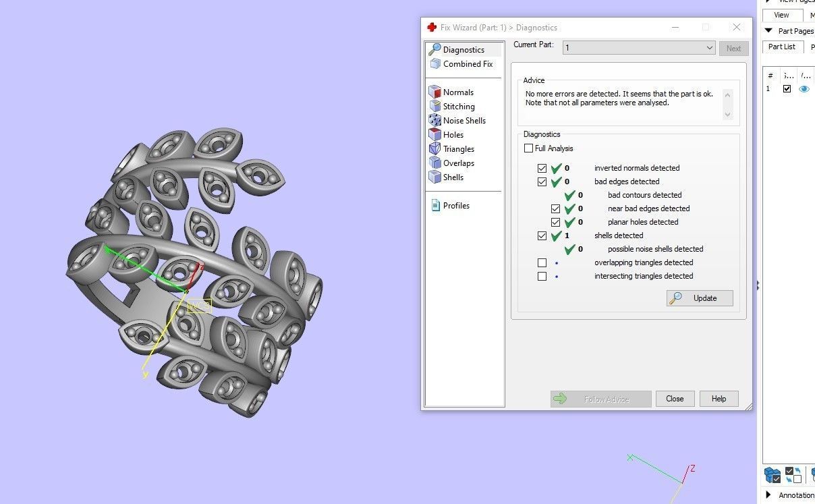Open the Current Part dropdown
Screen dimensions: 815x504
pyautogui.click(x=639, y=48)
